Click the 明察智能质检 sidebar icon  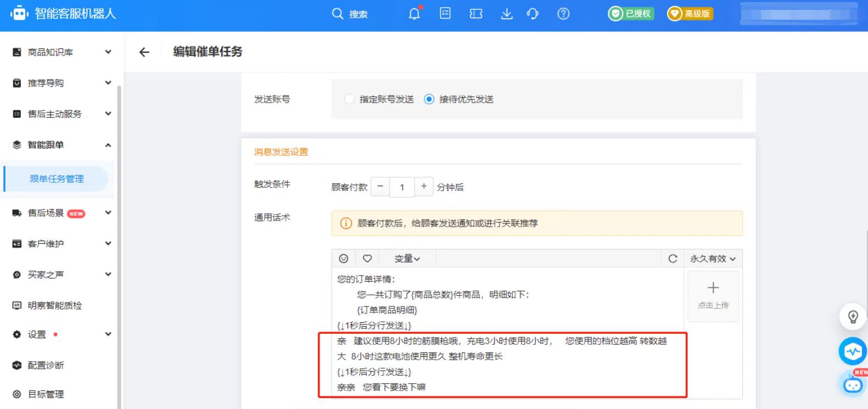point(17,305)
